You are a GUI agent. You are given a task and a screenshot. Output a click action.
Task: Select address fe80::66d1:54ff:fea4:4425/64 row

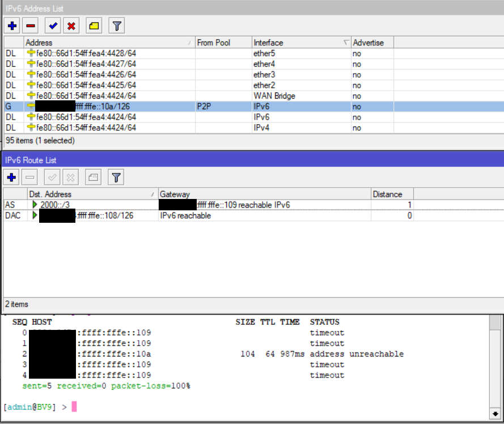pos(254,85)
